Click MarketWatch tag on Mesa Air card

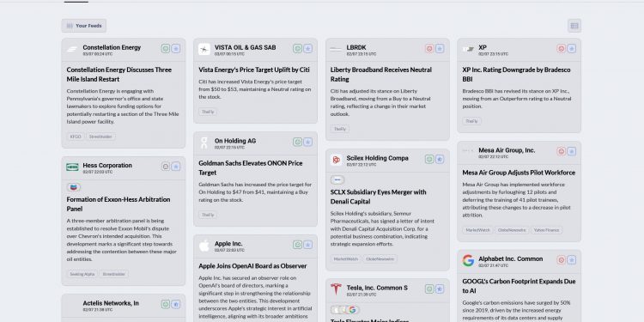click(x=477, y=230)
